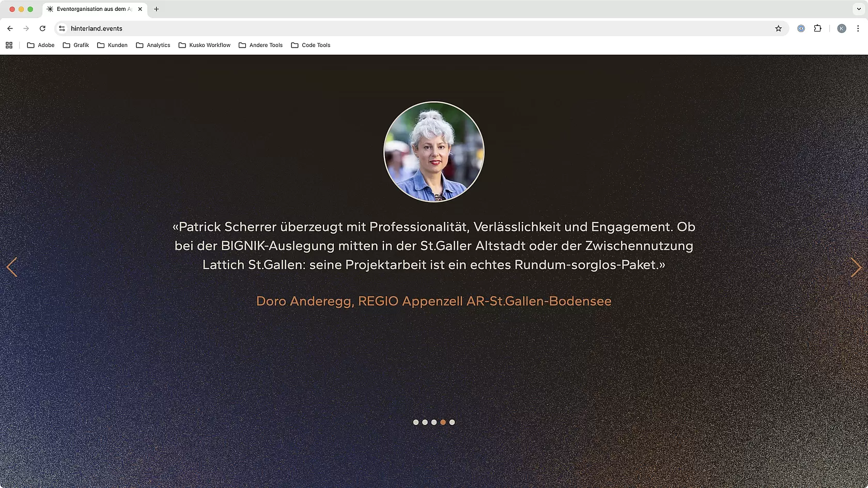The image size is (868, 488).
Task: Open the Chrome profile avatar
Action: tap(842, 28)
